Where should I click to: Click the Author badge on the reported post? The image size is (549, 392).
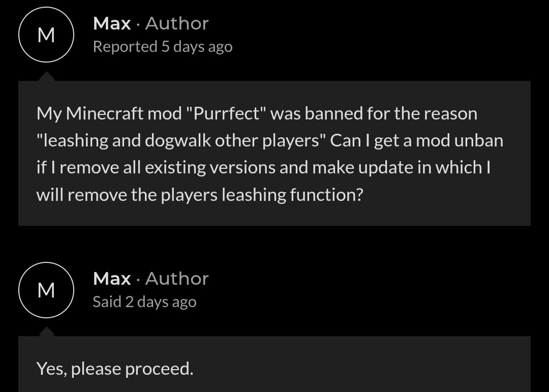[x=177, y=23]
